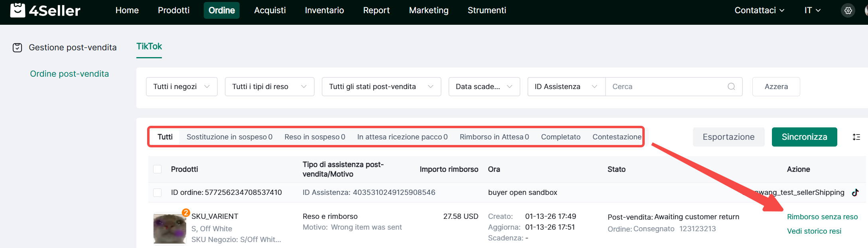The height and width of the screenshot is (248, 868).
Task: Click the search magnifier icon
Action: tap(731, 87)
